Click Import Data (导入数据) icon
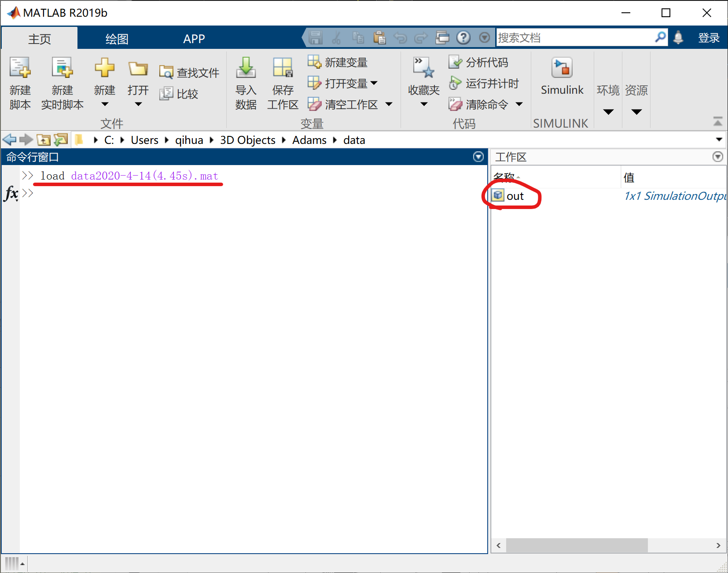728x573 pixels. [x=246, y=67]
